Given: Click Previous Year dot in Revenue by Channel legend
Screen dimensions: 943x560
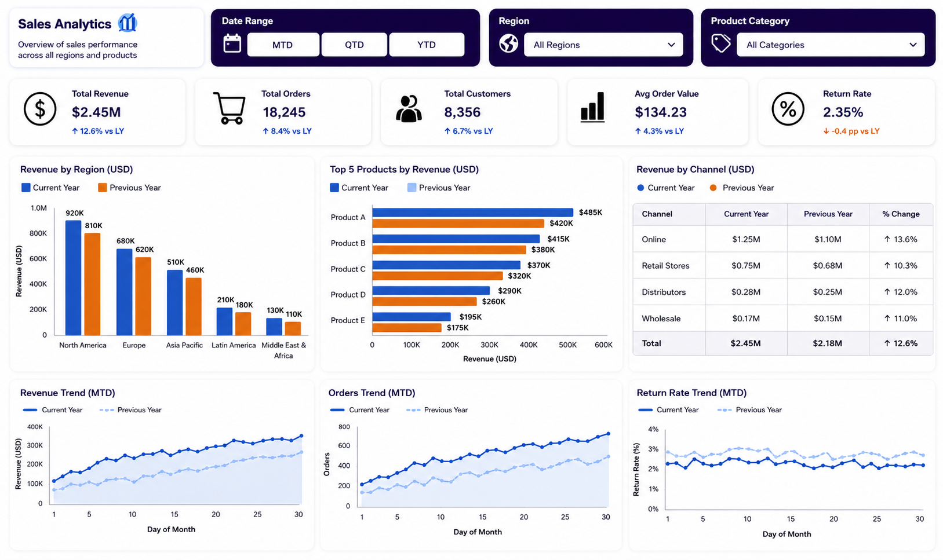Looking at the screenshot, I should tap(713, 188).
